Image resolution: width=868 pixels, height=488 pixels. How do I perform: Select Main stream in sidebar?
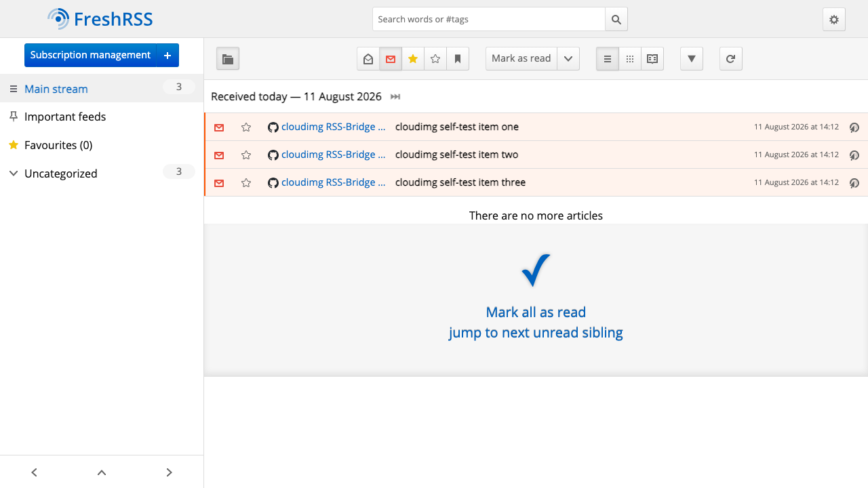point(56,89)
